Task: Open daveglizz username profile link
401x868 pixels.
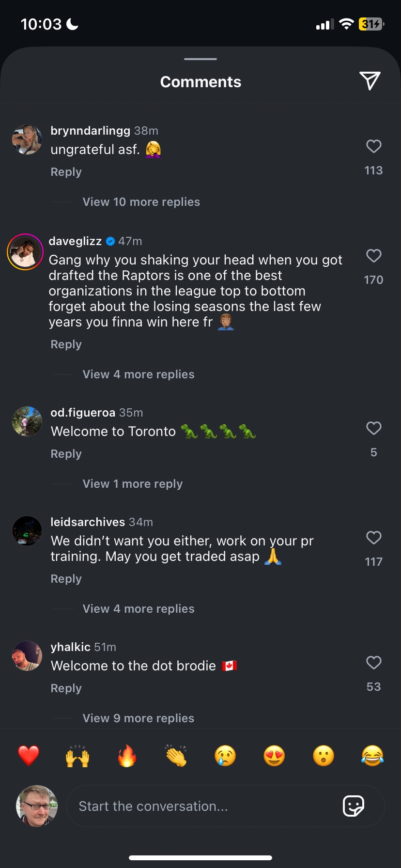Action: coord(75,241)
